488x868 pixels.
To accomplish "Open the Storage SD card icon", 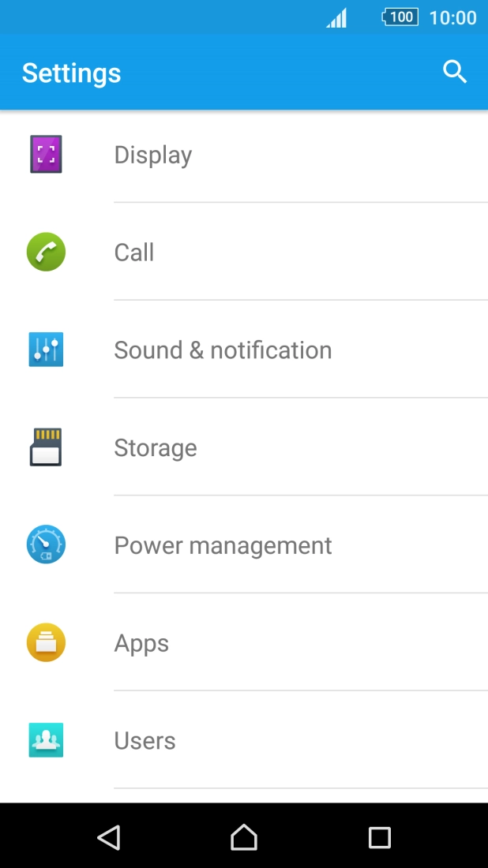I will [46, 447].
